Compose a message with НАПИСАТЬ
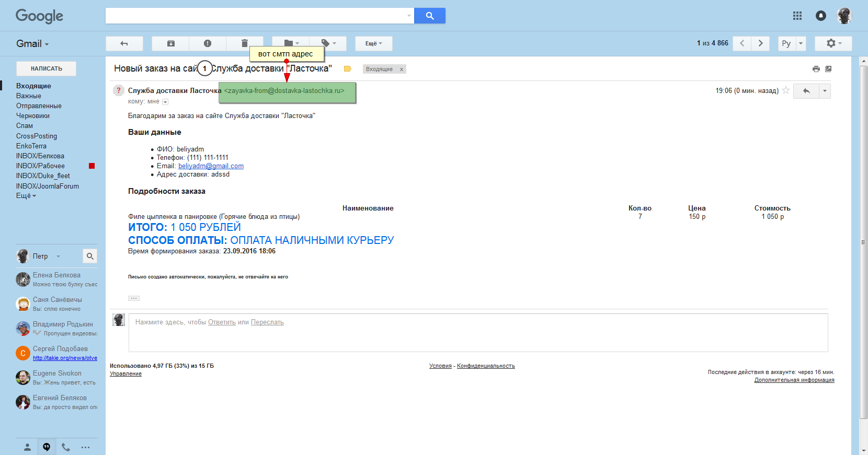This screenshot has width=868, height=455. pyautogui.click(x=46, y=68)
